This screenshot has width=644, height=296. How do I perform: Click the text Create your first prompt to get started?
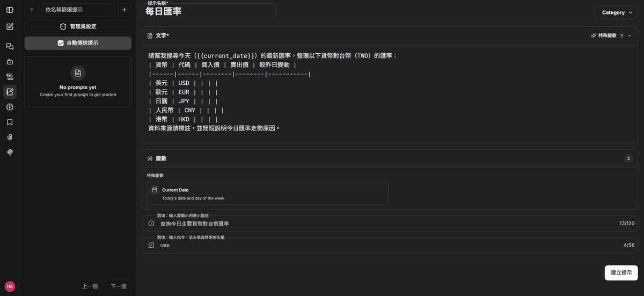tap(78, 95)
